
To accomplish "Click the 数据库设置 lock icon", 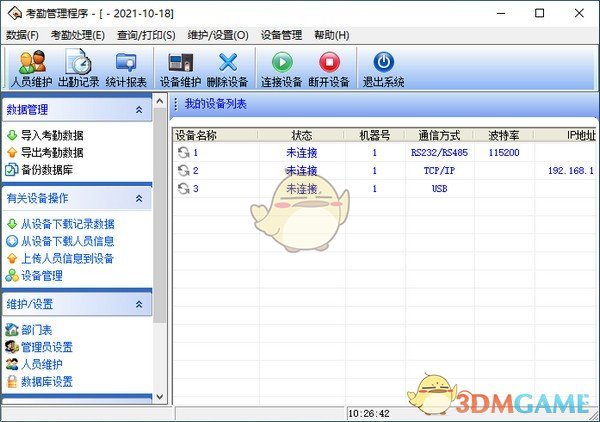I will 12,381.
